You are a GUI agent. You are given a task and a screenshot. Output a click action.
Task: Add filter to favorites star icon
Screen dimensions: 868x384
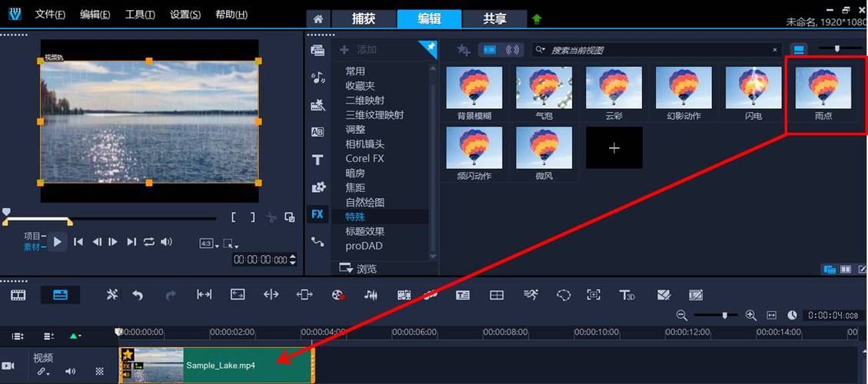pyautogui.click(x=463, y=50)
